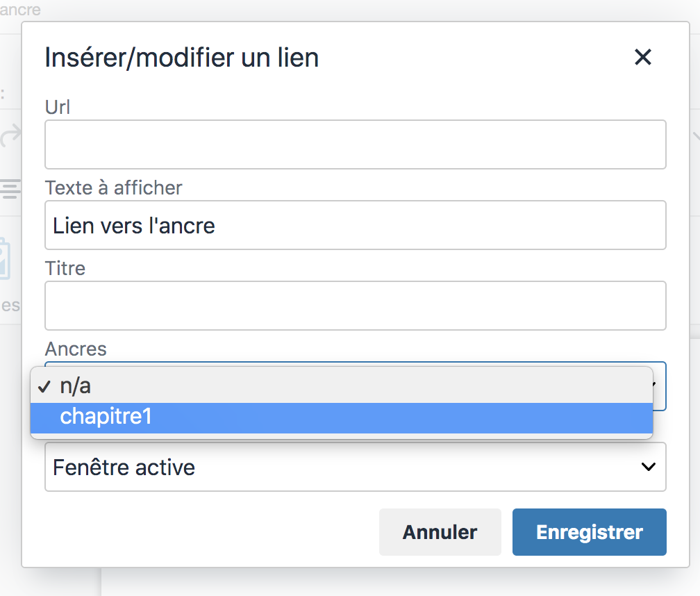Click the Titre label text

click(x=65, y=268)
